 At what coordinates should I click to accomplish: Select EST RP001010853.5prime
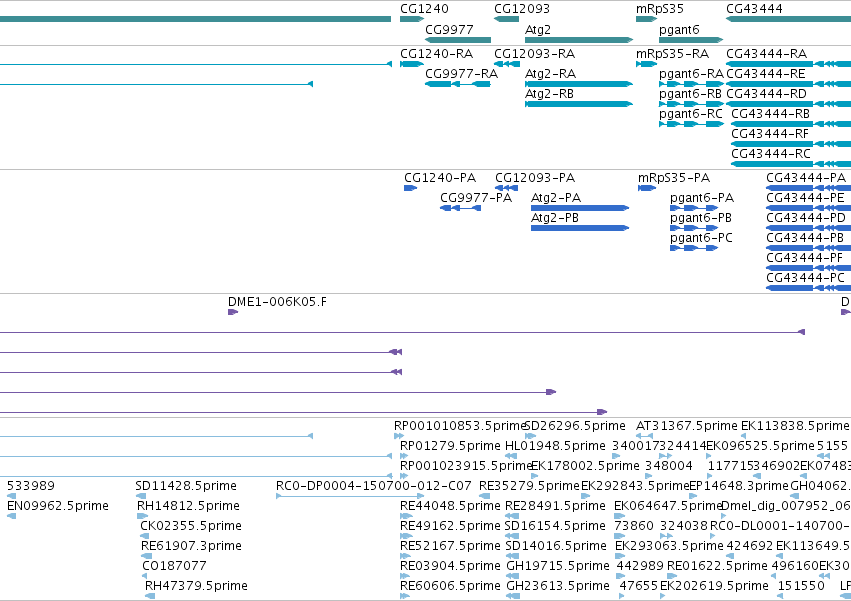pyautogui.click(x=399, y=436)
